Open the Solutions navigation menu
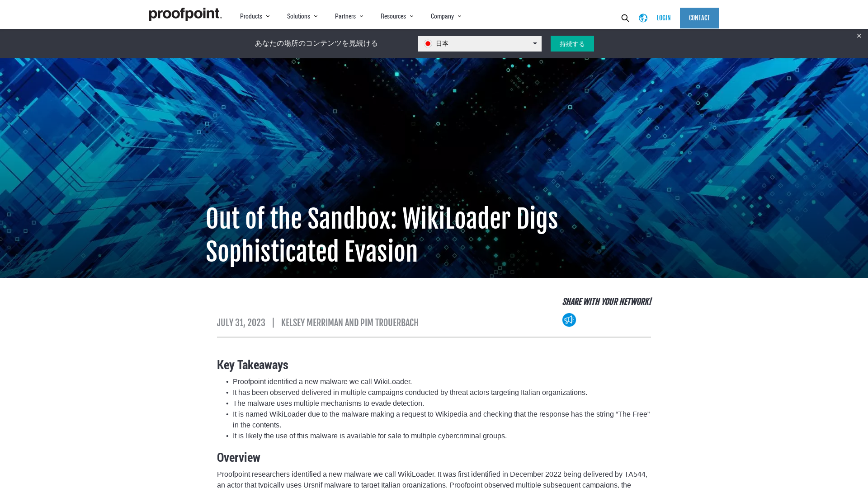868x488 pixels. (x=302, y=16)
